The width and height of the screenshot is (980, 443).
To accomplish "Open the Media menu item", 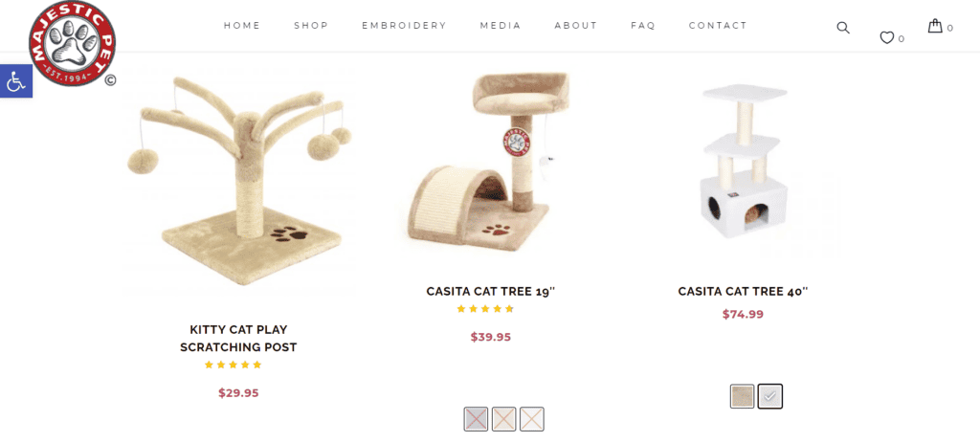I will [501, 26].
